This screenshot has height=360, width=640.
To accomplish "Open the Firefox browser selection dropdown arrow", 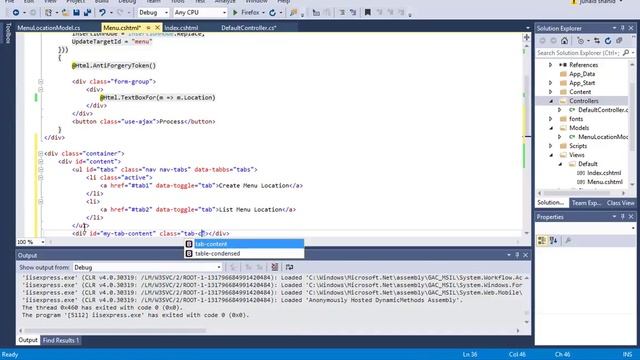I will click(263, 13).
